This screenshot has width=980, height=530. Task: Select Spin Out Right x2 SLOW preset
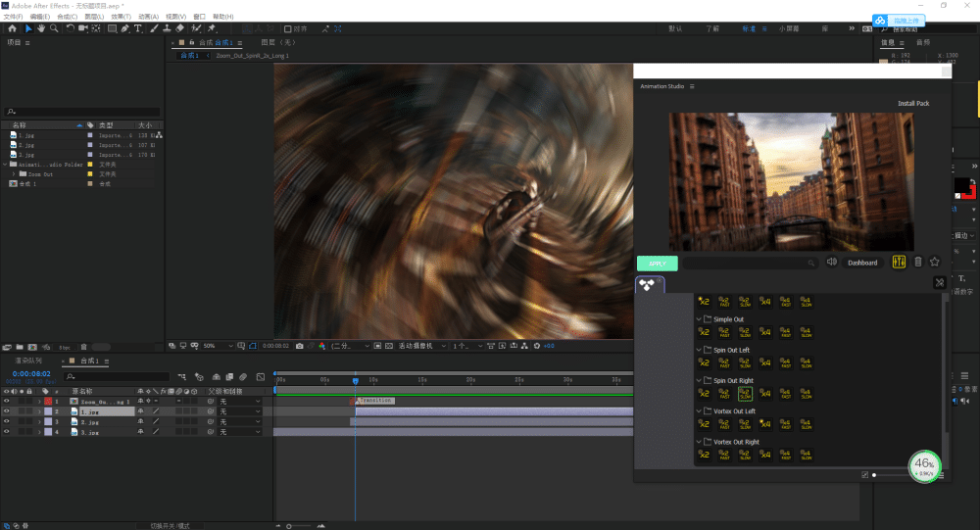click(745, 393)
